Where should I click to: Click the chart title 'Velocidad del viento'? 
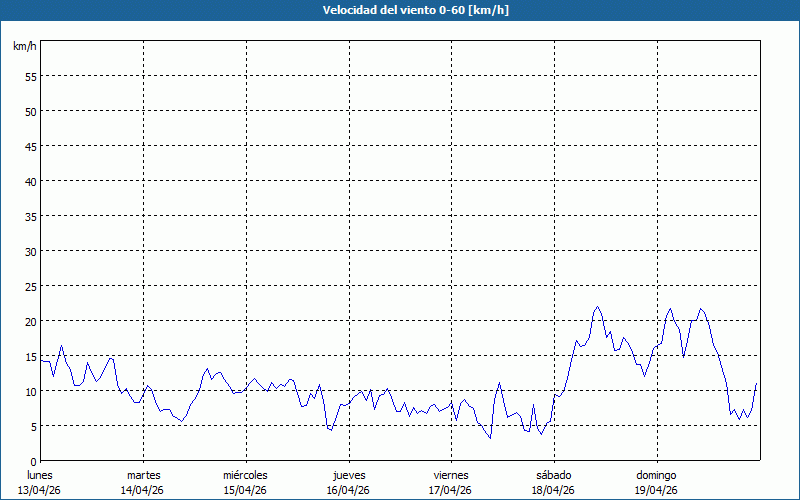click(x=399, y=10)
